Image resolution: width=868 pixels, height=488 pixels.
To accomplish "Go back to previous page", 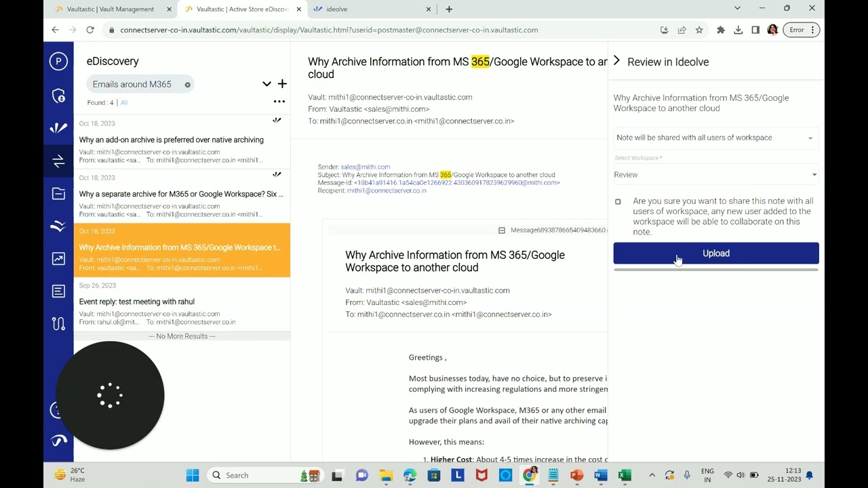I will pyautogui.click(x=56, y=30).
